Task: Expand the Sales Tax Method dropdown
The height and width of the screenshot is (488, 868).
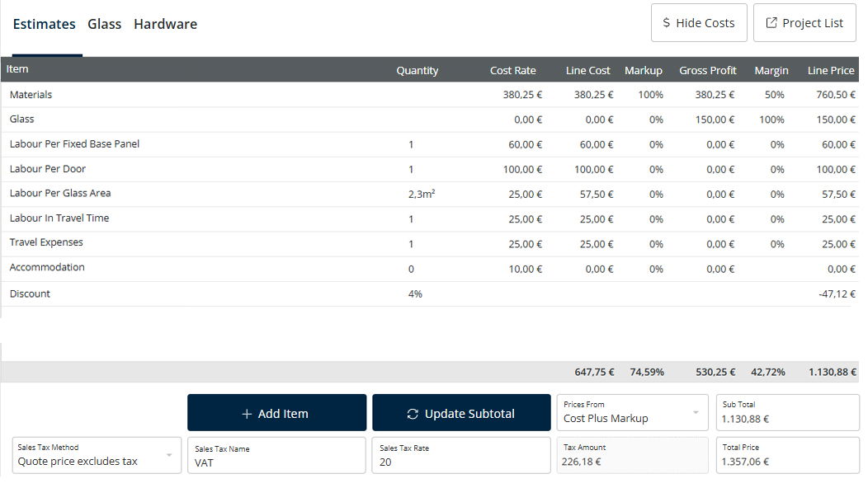Action: (169, 455)
